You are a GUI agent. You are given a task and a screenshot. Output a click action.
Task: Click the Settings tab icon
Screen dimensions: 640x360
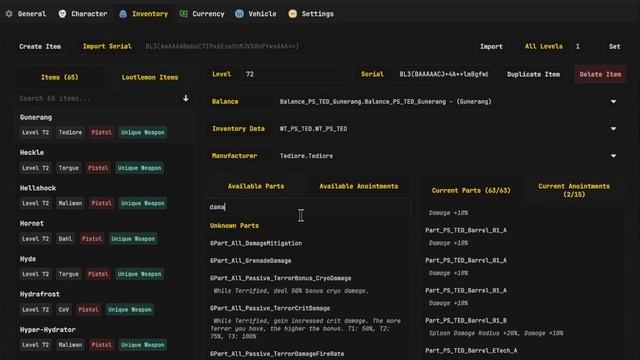(293, 14)
